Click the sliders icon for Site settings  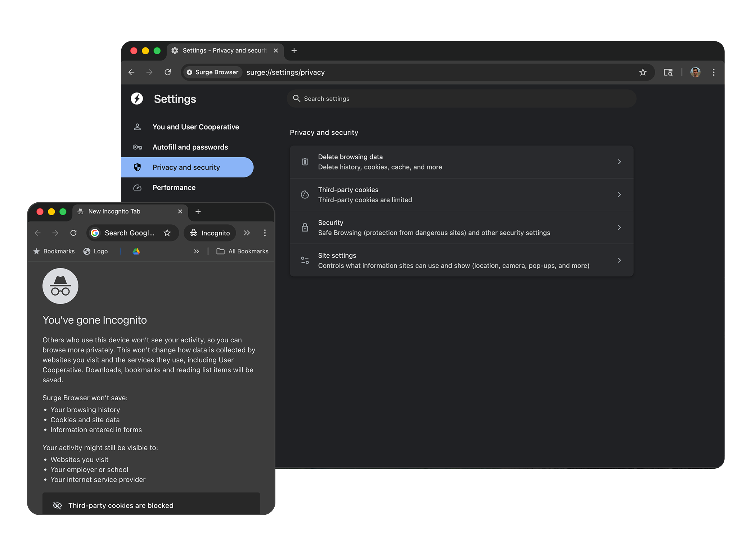pyautogui.click(x=305, y=260)
